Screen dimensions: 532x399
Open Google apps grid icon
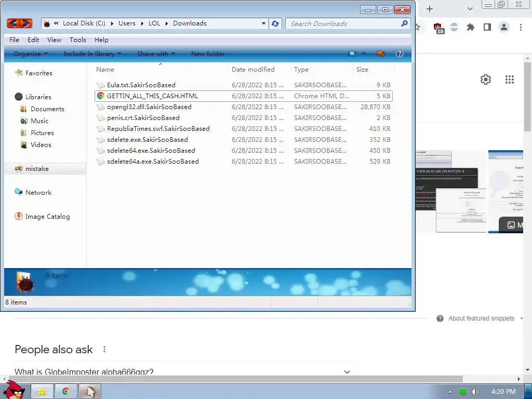pyautogui.click(x=510, y=79)
